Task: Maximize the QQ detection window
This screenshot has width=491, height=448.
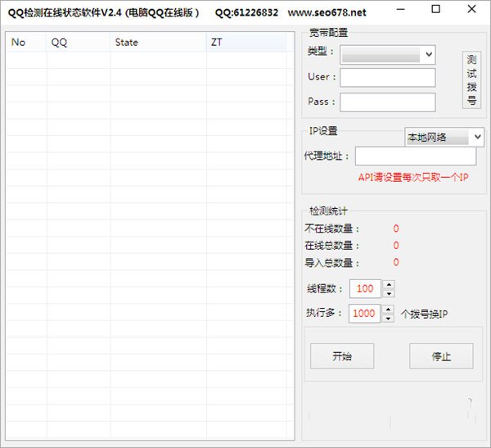Action: 435,10
